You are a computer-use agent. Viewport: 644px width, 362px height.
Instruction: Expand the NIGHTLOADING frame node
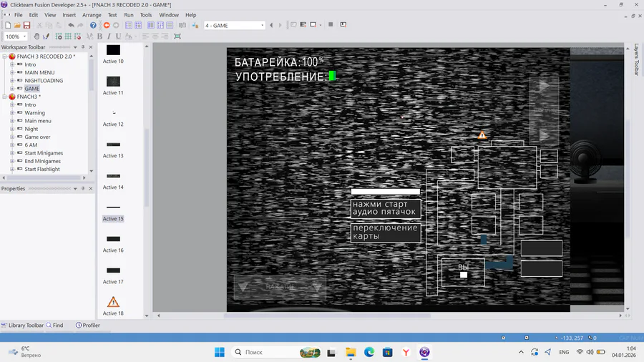coord(12,81)
